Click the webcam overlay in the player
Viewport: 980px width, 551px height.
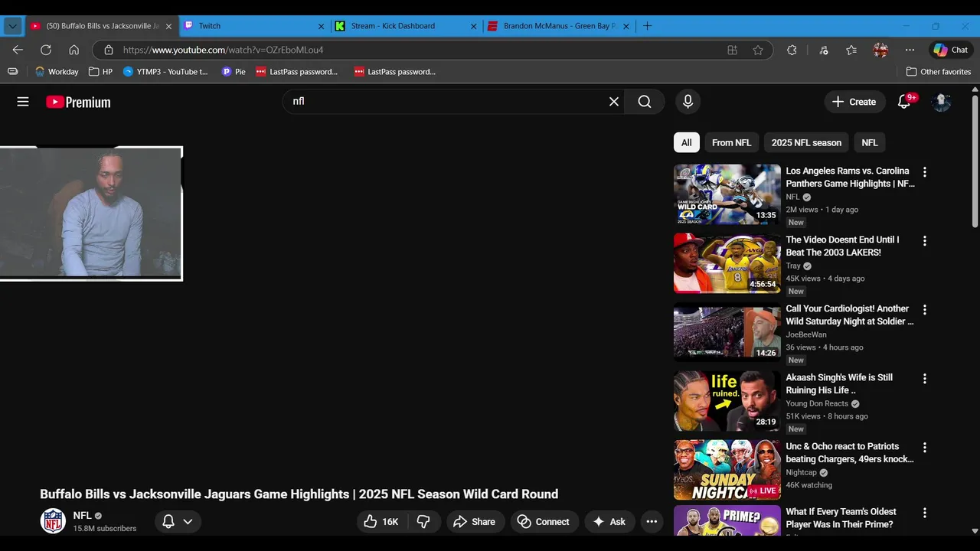click(91, 214)
